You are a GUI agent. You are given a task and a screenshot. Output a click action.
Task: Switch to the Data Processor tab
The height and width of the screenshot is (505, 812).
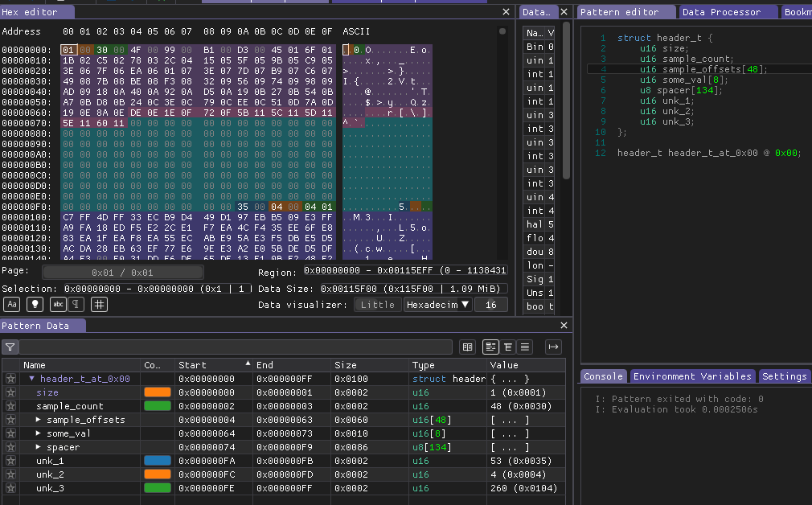(721, 12)
